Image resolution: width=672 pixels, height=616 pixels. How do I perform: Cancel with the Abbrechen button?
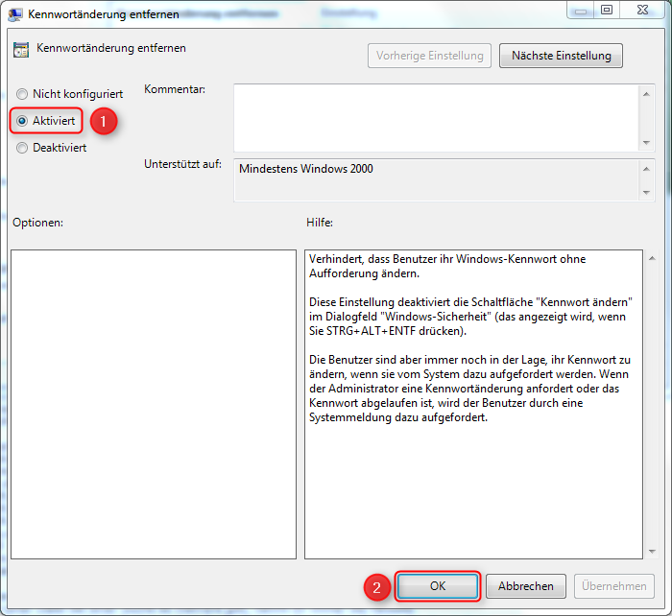[526, 586]
